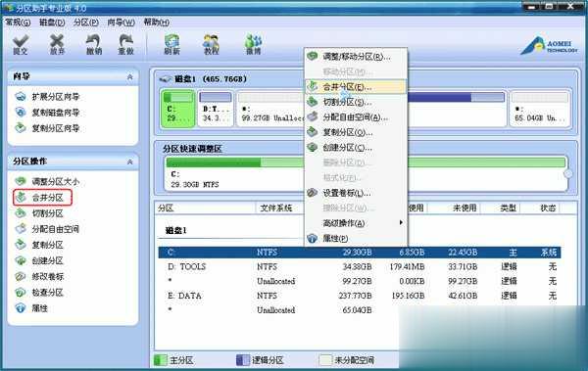Click the 未分配空间 legend swatch
This screenshot has width=588, height=371.
pyautogui.click(x=325, y=360)
